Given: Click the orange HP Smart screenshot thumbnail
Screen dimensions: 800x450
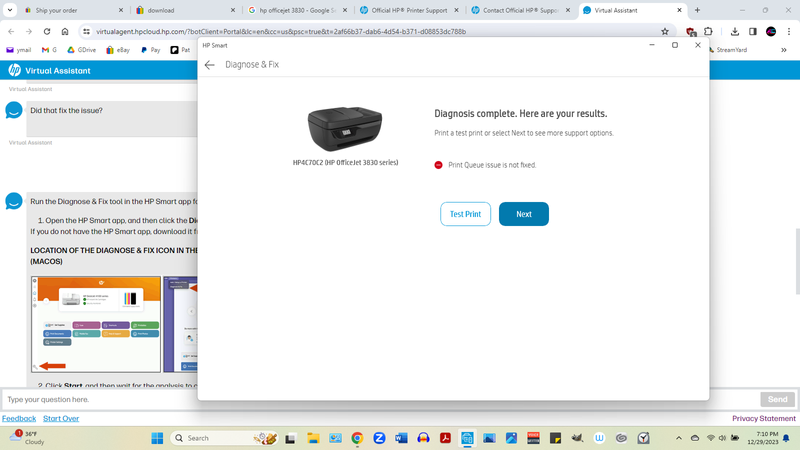Looking at the screenshot, I should 96,324.
